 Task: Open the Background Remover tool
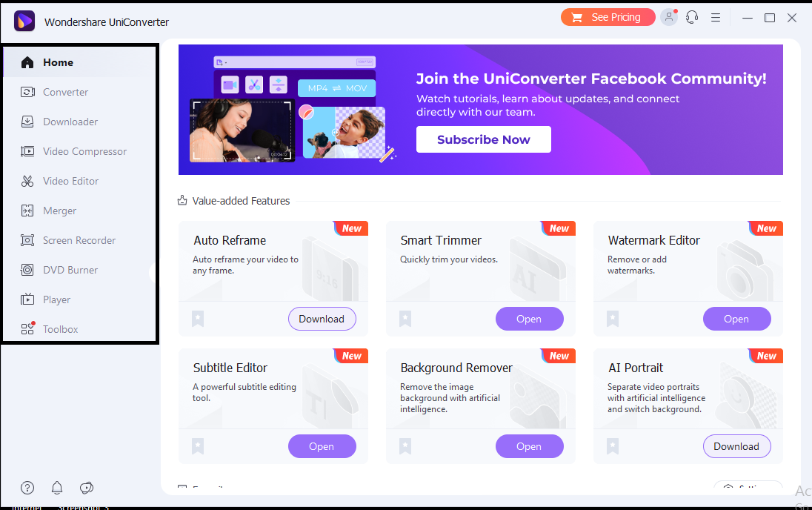pyautogui.click(x=529, y=446)
